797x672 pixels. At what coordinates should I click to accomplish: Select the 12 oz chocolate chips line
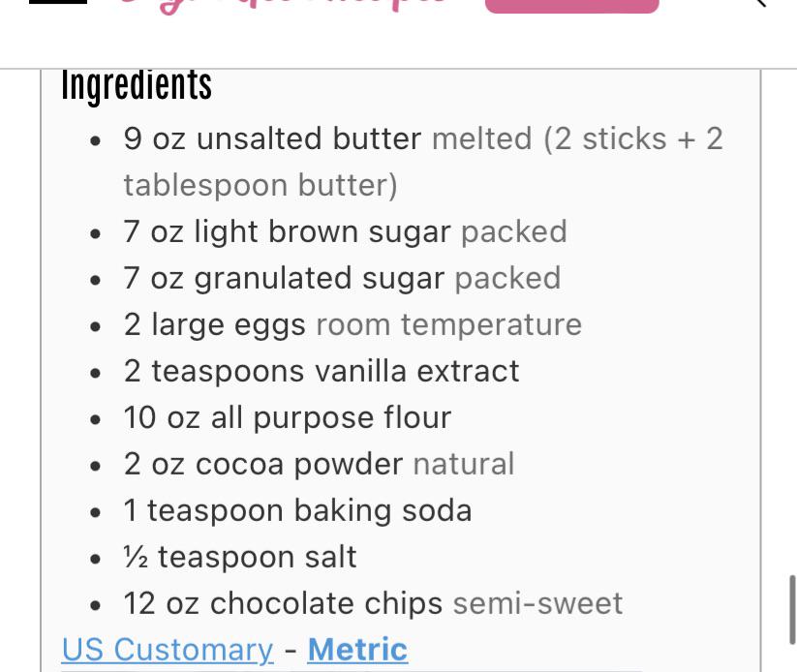click(x=283, y=603)
